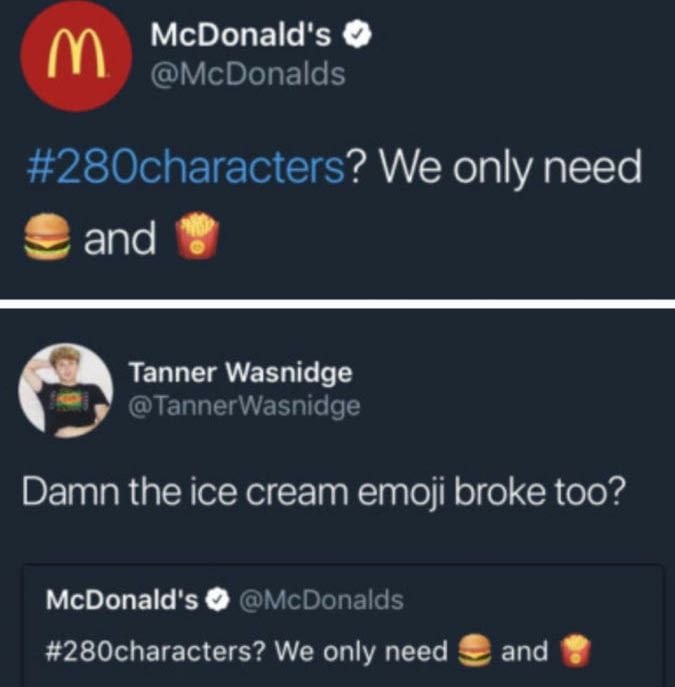Click the @McDonalds handle in the quoted tweet
The width and height of the screenshot is (675, 687).
(321, 599)
